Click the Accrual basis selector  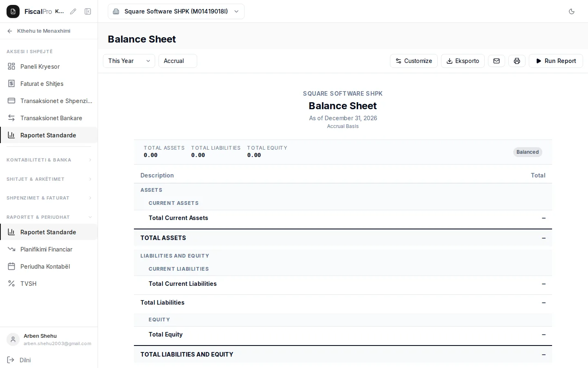click(178, 61)
